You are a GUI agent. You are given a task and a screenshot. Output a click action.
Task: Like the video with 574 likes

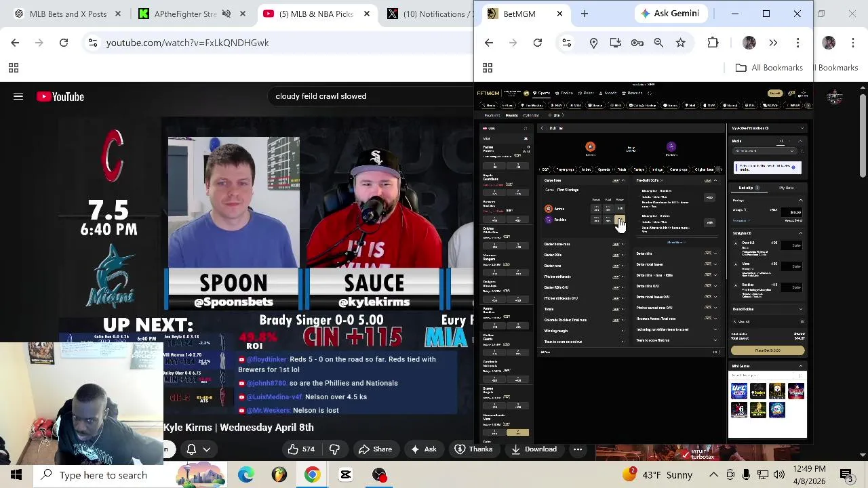point(300,449)
